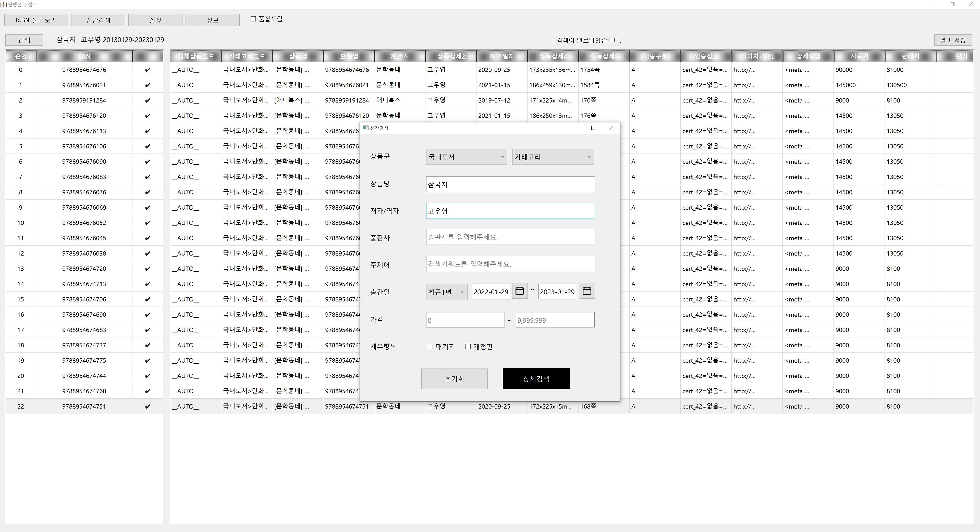Check the 개정판 option
This screenshot has height=532, width=980.
pyautogui.click(x=468, y=346)
